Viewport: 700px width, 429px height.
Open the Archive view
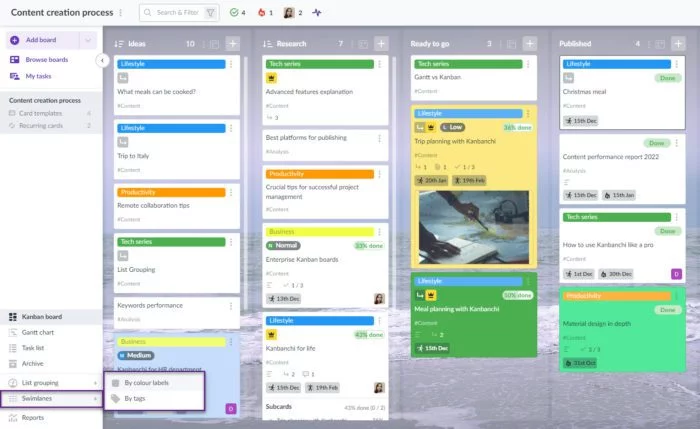click(x=32, y=363)
